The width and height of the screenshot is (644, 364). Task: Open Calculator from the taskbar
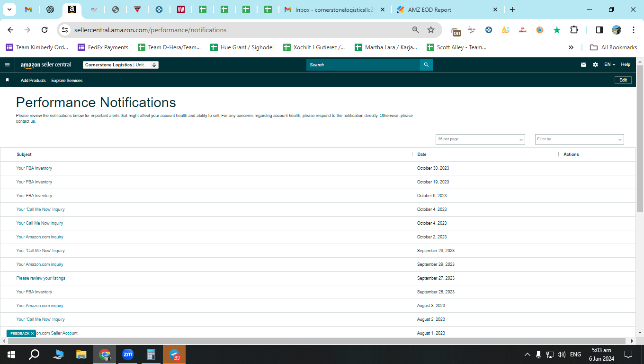point(151,355)
